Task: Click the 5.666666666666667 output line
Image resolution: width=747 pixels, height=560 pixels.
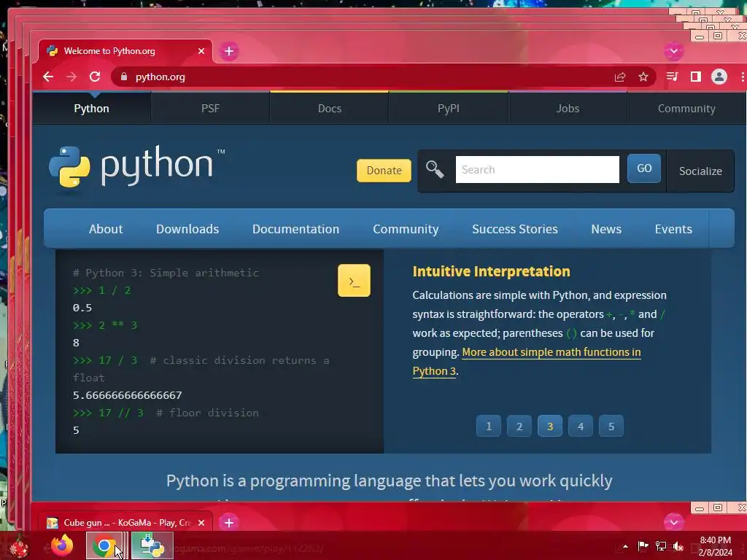Action: click(127, 395)
